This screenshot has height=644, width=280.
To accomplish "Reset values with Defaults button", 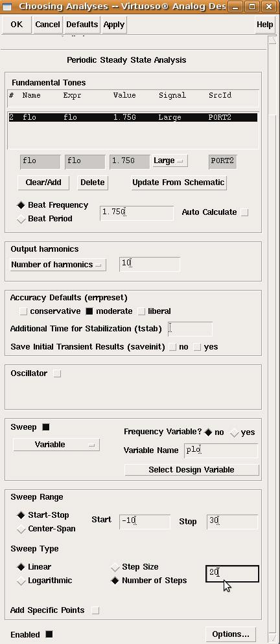I will (82, 25).
